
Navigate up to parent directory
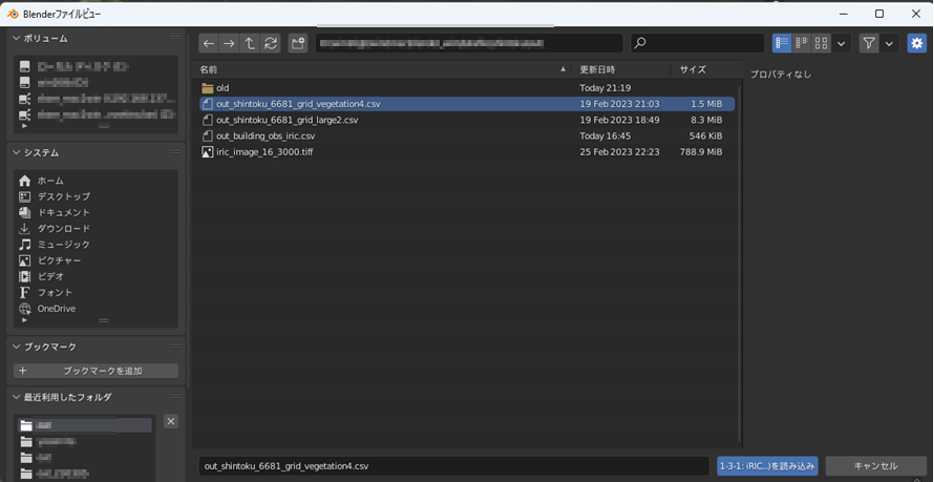(x=250, y=43)
